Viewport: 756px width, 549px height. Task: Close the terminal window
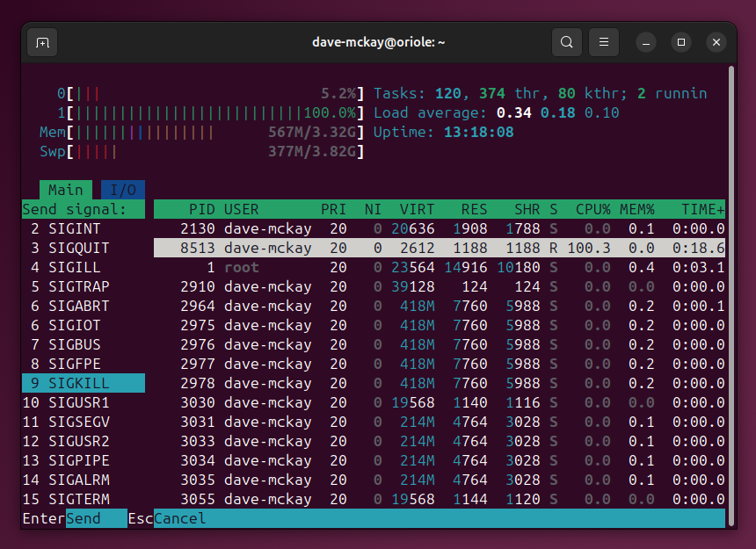click(x=716, y=42)
